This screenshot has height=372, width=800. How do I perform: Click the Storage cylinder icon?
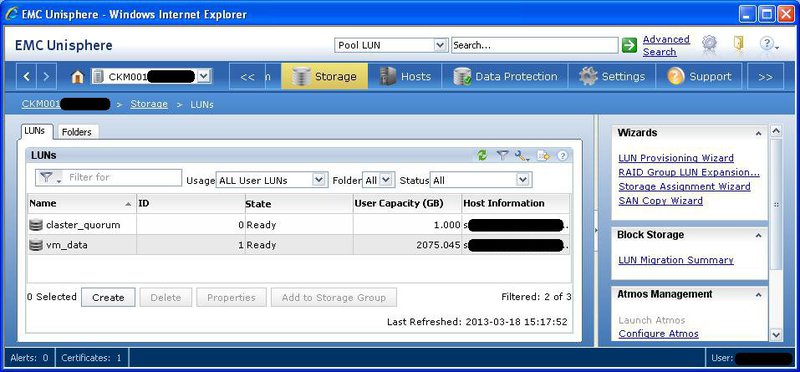tap(301, 77)
